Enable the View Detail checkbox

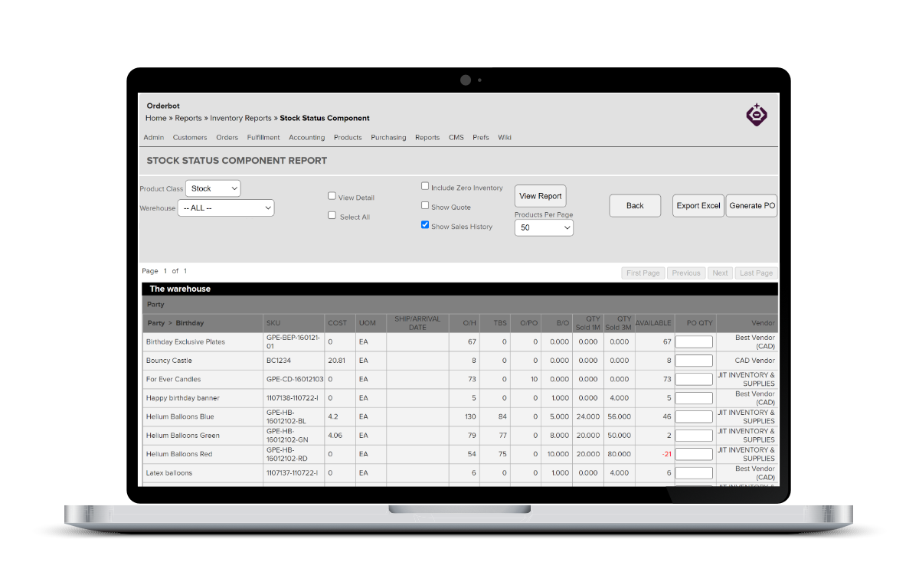332,196
